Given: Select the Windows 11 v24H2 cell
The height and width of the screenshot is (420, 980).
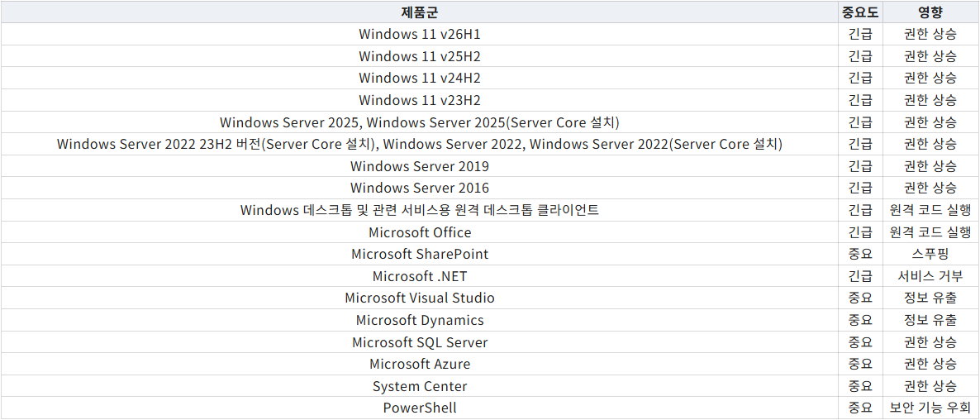Looking at the screenshot, I should pyautogui.click(x=420, y=78).
